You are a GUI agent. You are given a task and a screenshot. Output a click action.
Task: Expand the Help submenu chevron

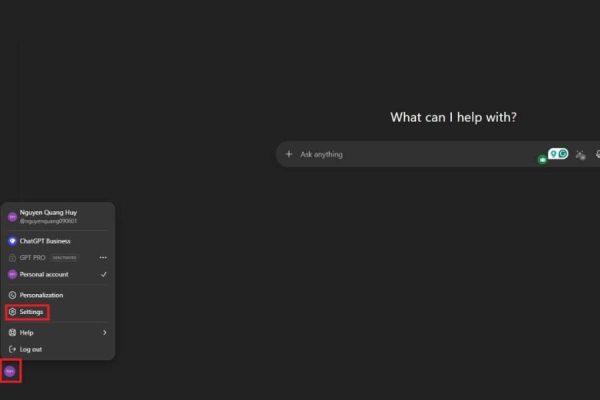(x=104, y=332)
